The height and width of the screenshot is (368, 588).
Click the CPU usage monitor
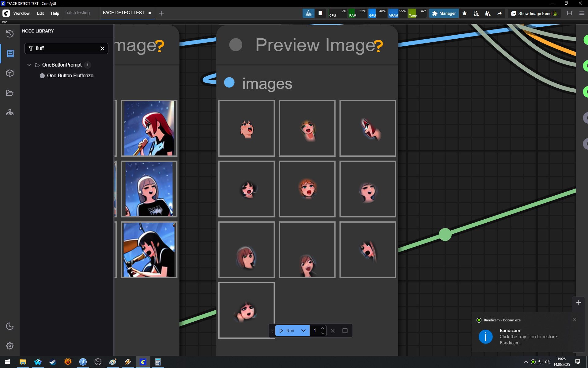[x=338, y=13]
